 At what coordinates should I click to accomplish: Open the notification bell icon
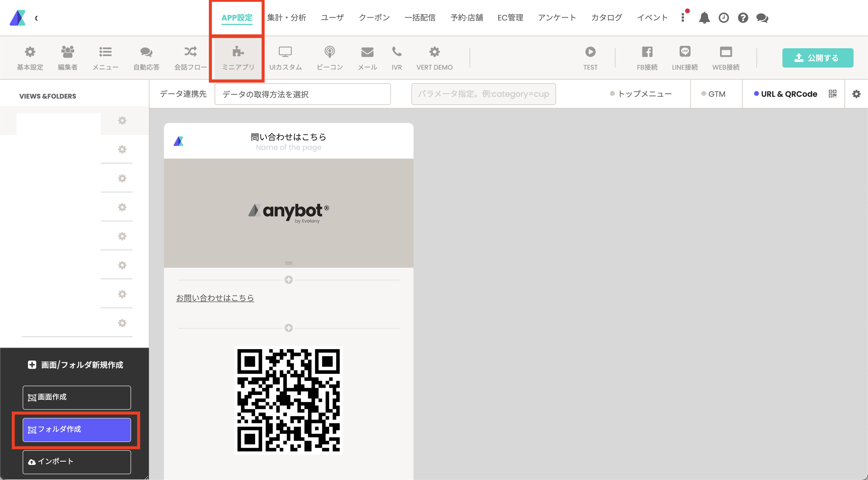coord(704,17)
